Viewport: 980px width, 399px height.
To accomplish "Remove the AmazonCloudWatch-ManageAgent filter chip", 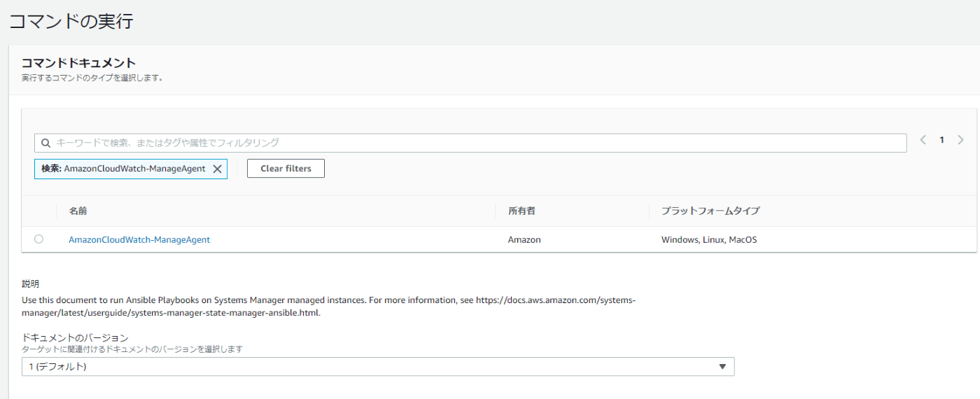I will click(x=217, y=169).
